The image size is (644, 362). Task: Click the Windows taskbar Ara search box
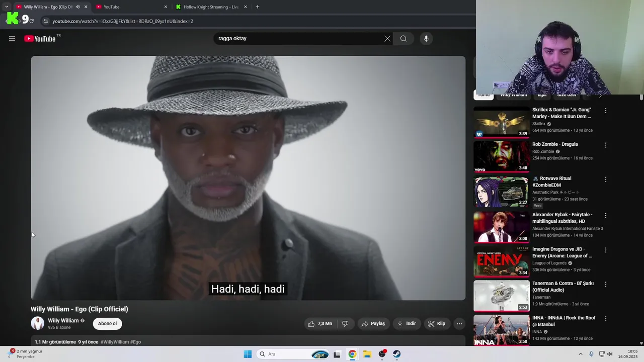[293, 354]
